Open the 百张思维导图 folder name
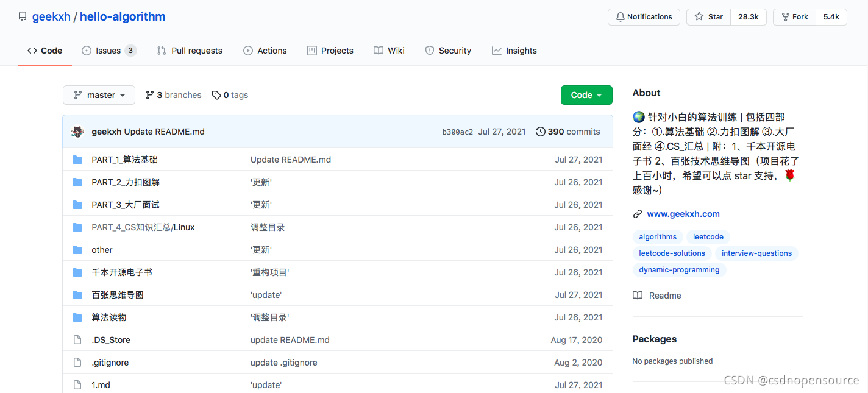This screenshot has width=868, height=393. 118,295
